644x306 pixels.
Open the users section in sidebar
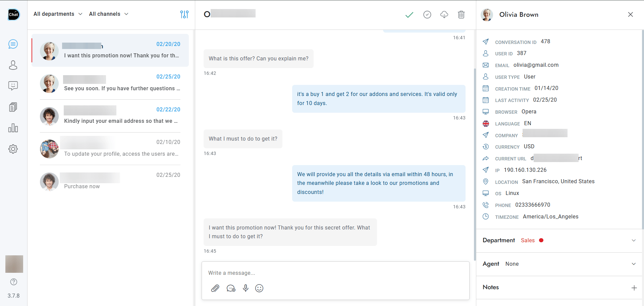click(13, 65)
